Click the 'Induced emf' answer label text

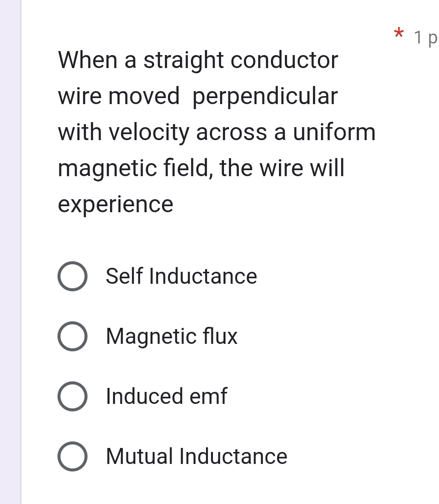click(x=166, y=396)
